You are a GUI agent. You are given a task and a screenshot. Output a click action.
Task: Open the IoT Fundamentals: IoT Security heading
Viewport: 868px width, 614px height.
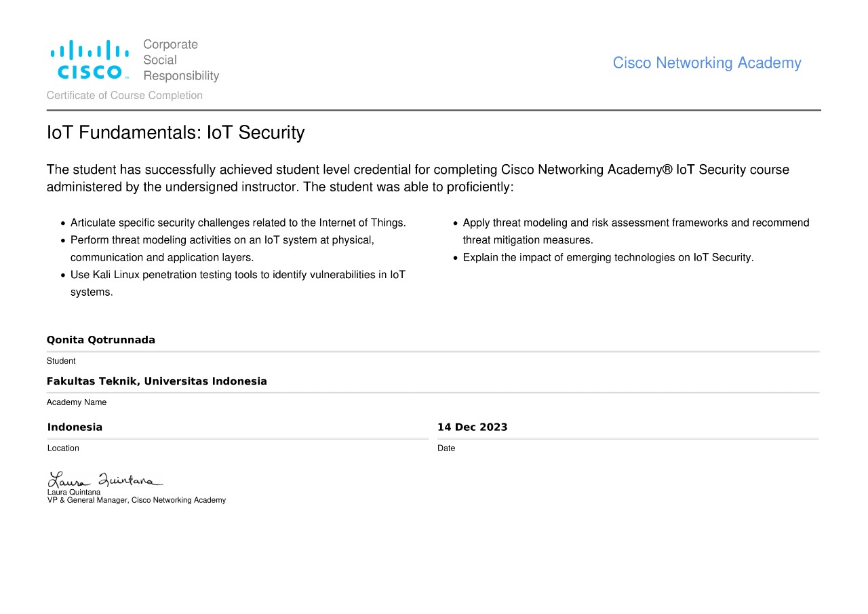pos(176,133)
